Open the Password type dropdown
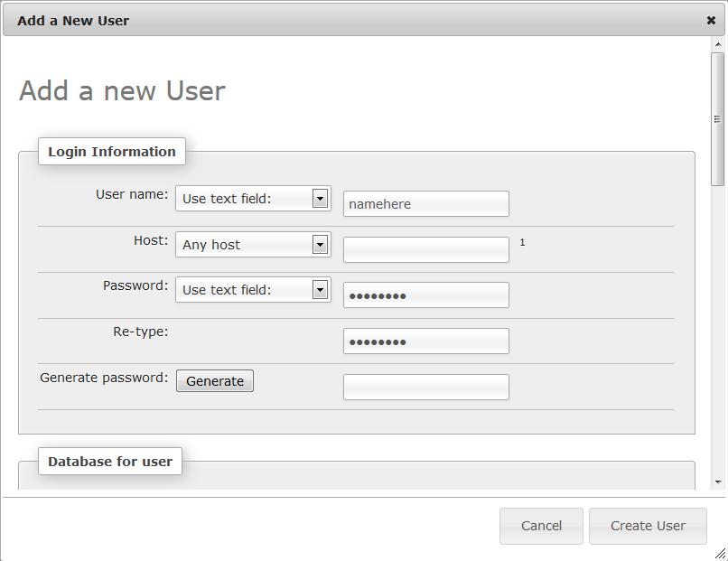Image resolution: width=728 pixels, height=561 pixels. coord(253,290)
